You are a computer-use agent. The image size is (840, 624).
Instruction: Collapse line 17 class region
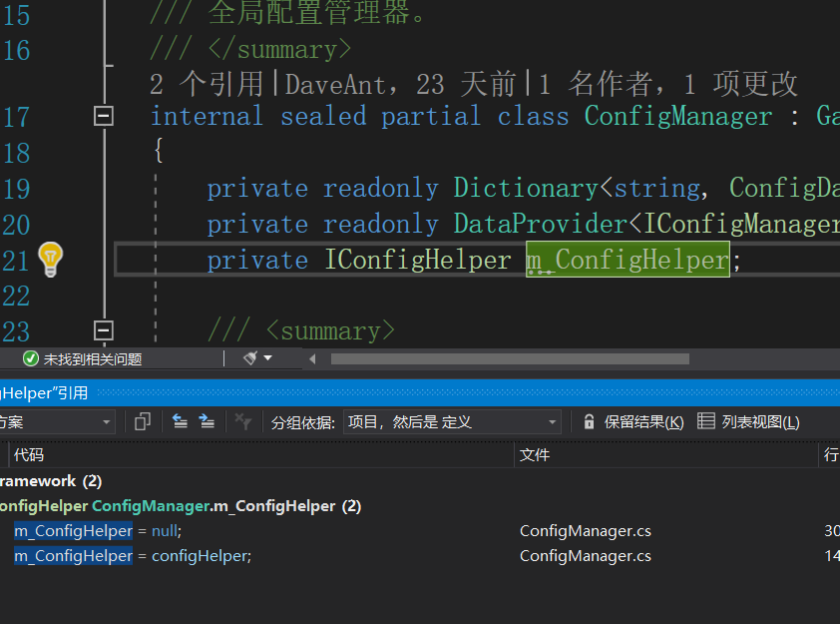[x=103, y=116]
